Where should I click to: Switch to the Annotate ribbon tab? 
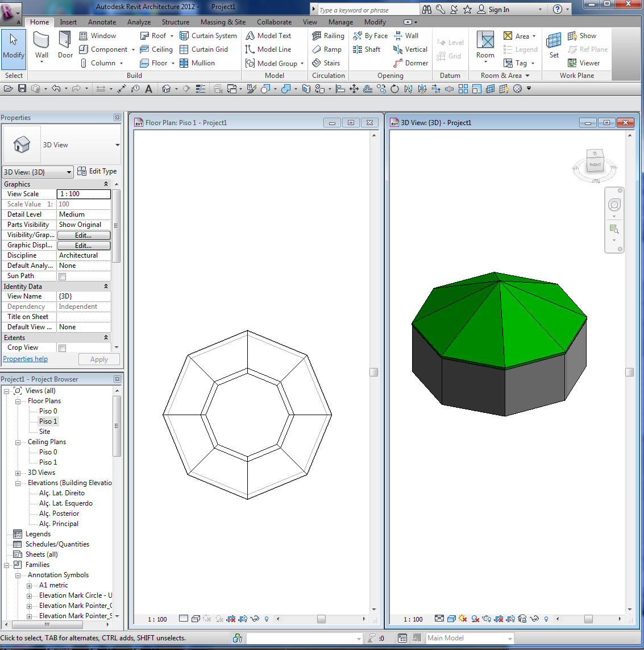tap(102, 22)
